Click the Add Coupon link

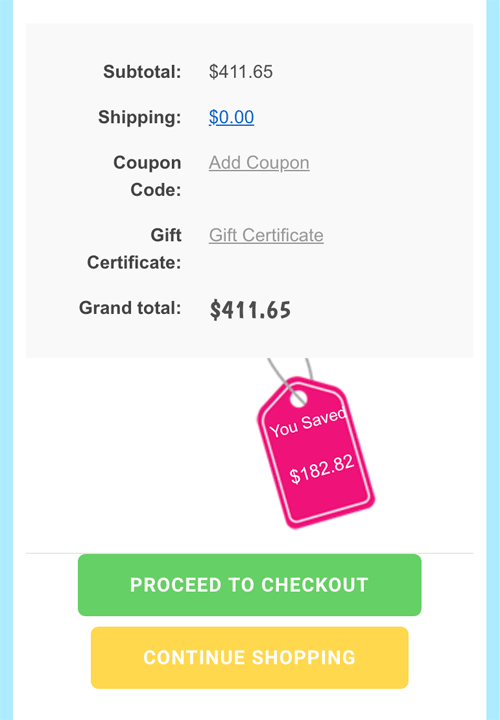coord(259,163)
